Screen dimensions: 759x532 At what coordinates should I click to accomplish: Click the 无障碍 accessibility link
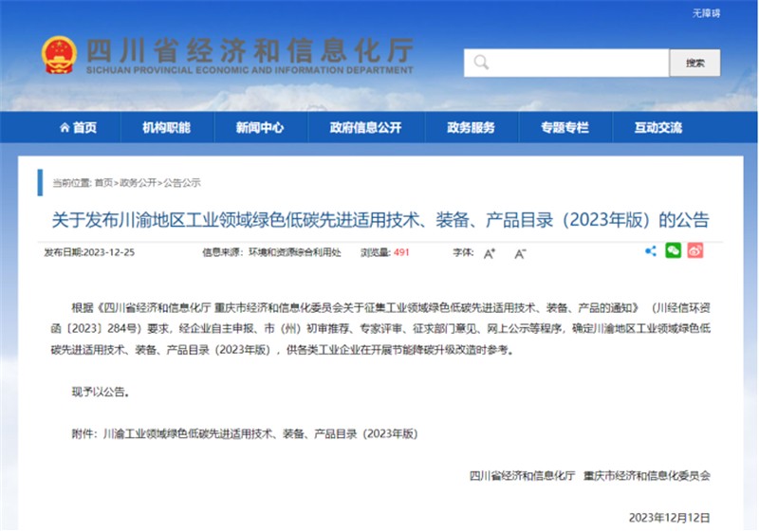(706, 12)
